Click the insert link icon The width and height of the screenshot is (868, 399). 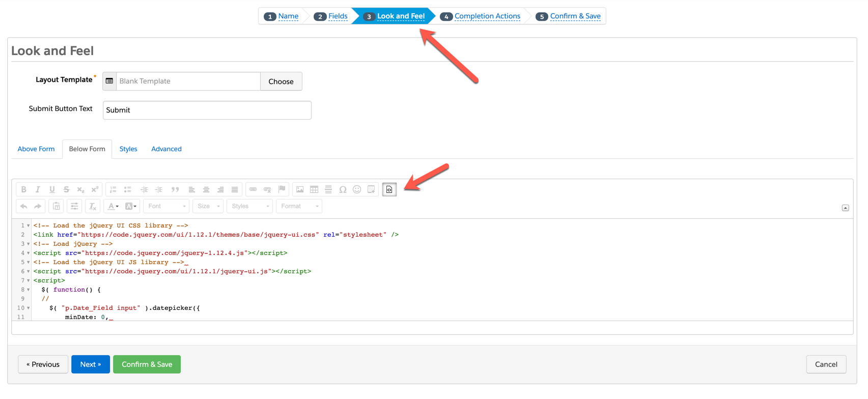coord(253,189)
